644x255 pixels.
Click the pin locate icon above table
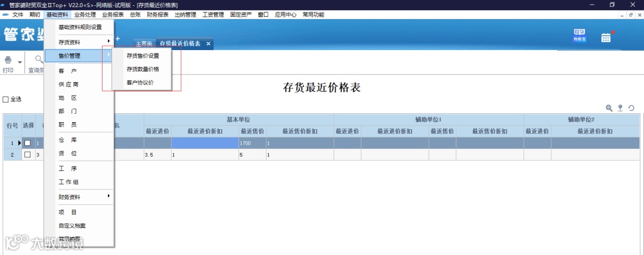620,108
